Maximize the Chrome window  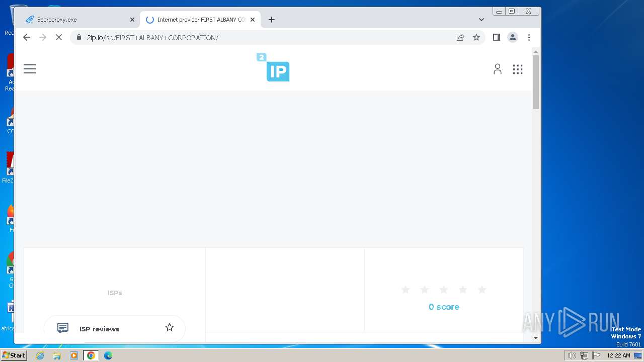(512, 11)
